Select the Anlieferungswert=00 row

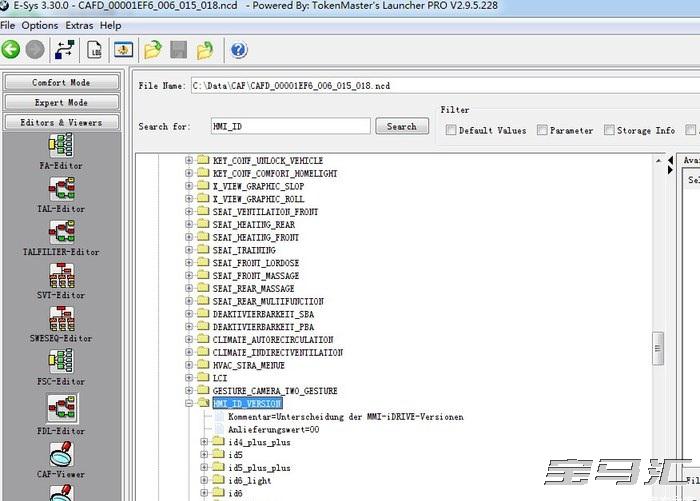(274, 430)
